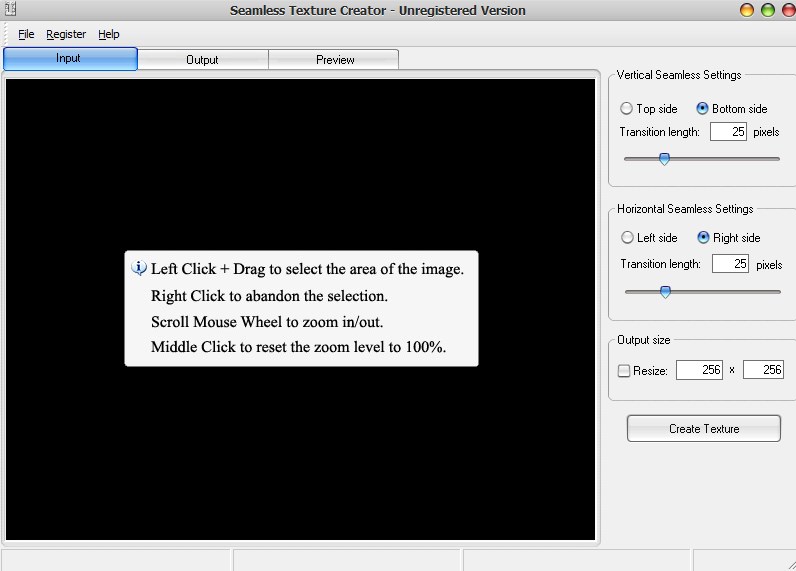Click the vertical transition length field
Screen dimensions: 796x571
(x=728, y=132)
